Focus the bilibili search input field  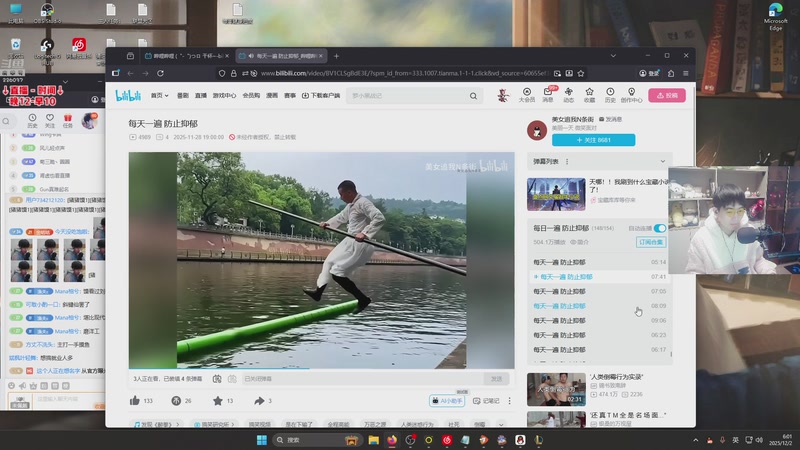coord(408,95)
